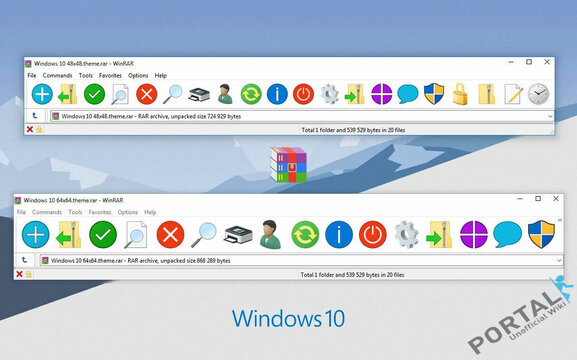
Task: Click the address field showing Windows 10 64x64.theme.rar
Action: click(x=301, y=261)
